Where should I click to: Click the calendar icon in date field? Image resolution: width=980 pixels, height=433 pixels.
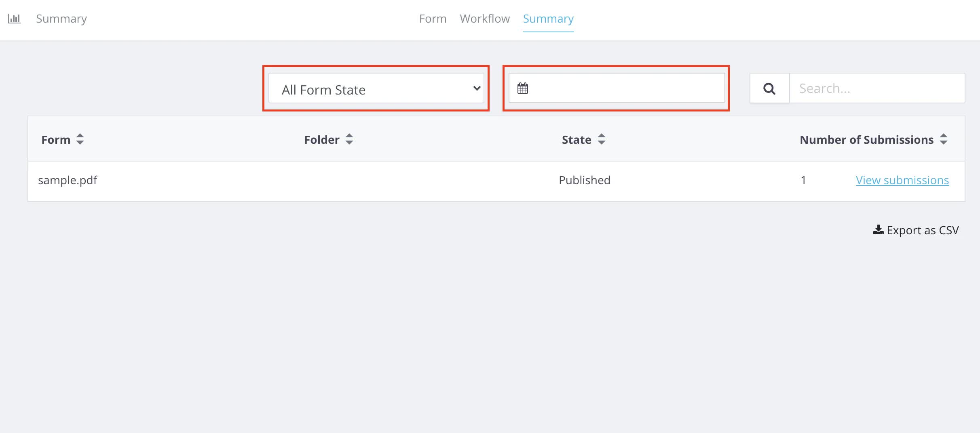pos(523,88)
